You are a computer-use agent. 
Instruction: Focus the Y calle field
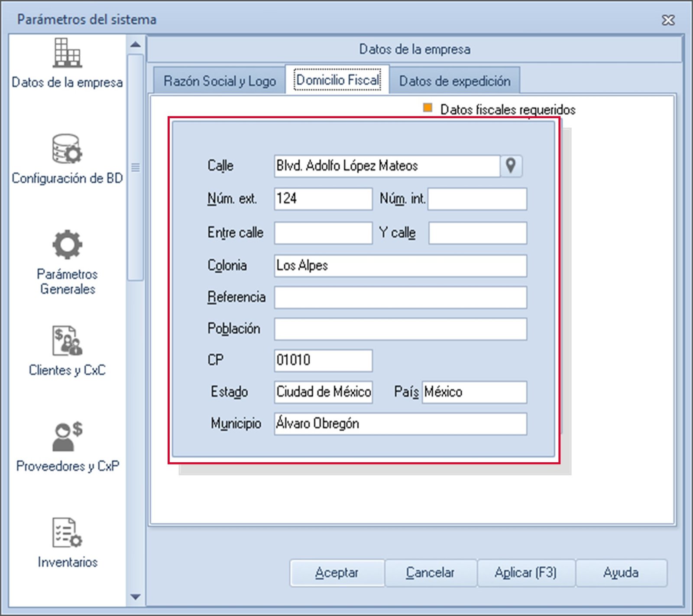478,233
